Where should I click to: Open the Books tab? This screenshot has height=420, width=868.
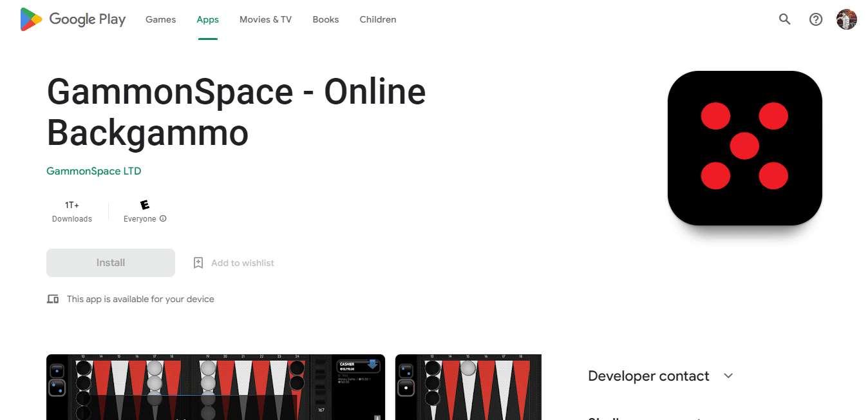[x=325, y=19]
